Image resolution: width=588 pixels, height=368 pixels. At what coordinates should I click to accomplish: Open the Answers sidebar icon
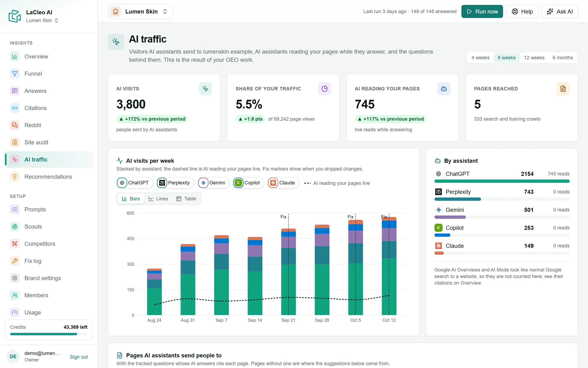tap(14, 91)
